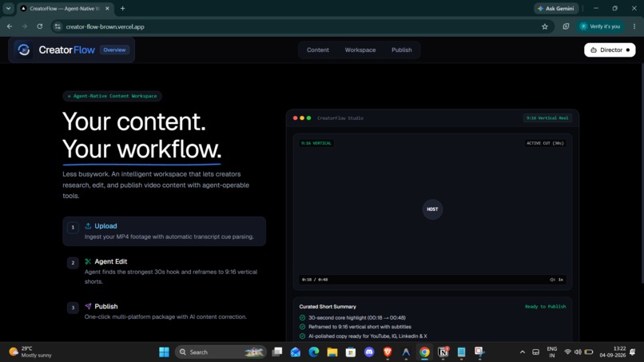Image resolution: width=644 pixels, height=362 pixels.
Task: Click the 9:16 Vertical Reel badge
Action: 547,118
